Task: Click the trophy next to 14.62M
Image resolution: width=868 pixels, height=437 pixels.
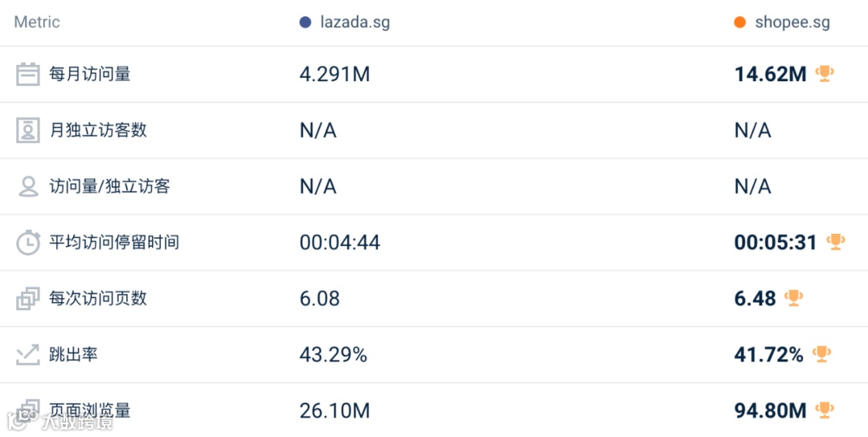Action: click(825, 74)
